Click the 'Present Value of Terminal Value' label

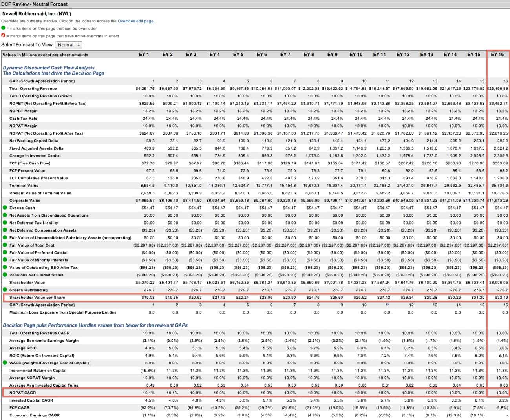point(40,193)
